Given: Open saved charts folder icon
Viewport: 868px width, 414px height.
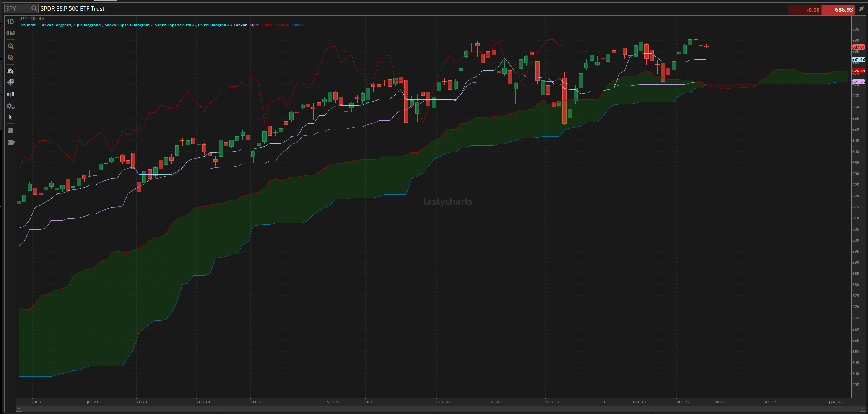Looking at the screenshot, I should click(11, 142).
